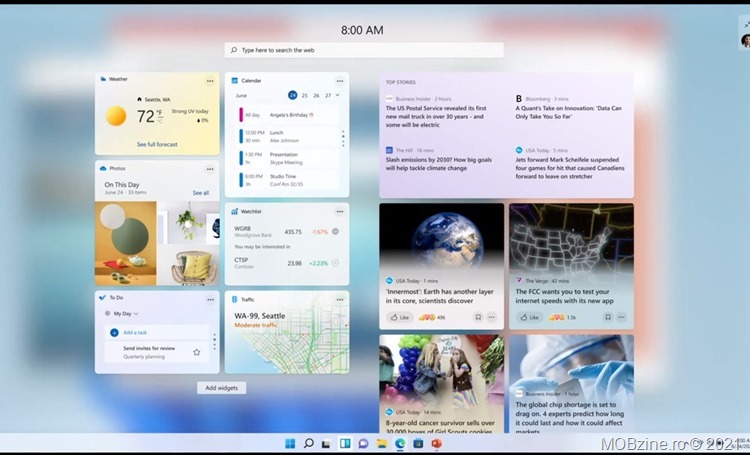Click the Add widgets button

point(221,388)
